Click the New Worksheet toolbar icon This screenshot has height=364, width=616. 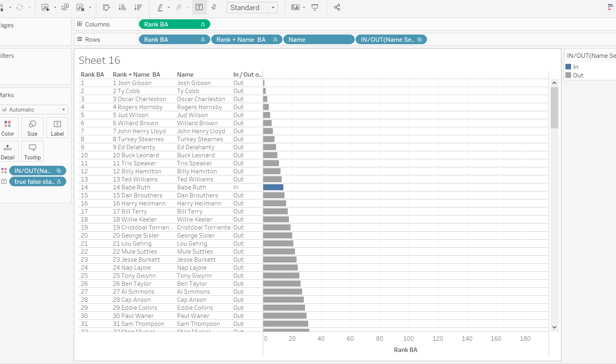[x=45, y=8]
